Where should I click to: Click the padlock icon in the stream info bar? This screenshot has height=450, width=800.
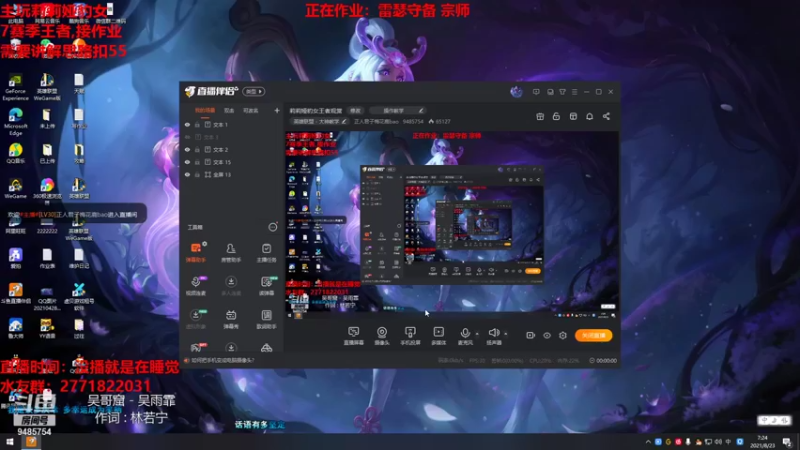tap(556, 116)
